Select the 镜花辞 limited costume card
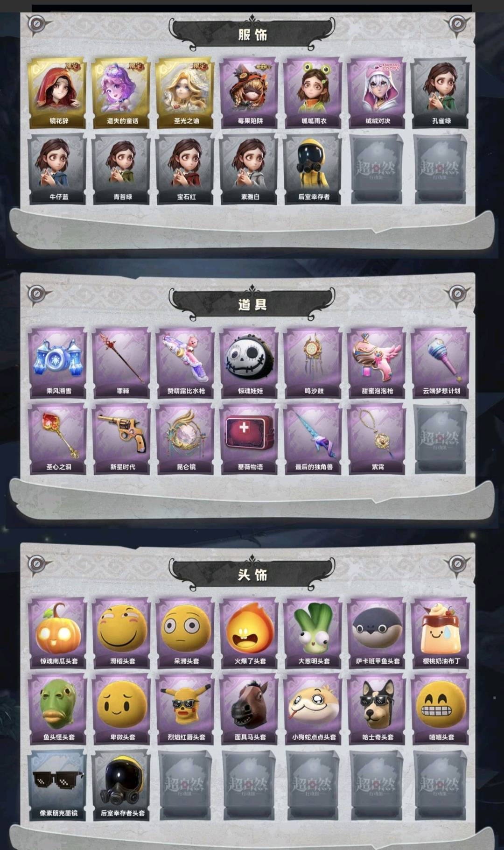Image resolution: width=504 pixels, height=850 pixels. pos(57,93)
